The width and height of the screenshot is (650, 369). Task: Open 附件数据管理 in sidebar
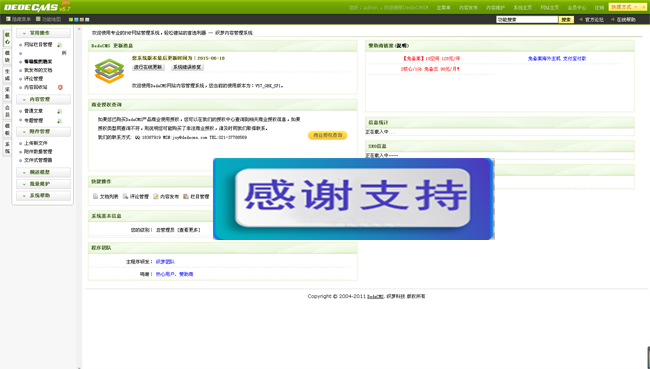[x=38, y=152]
